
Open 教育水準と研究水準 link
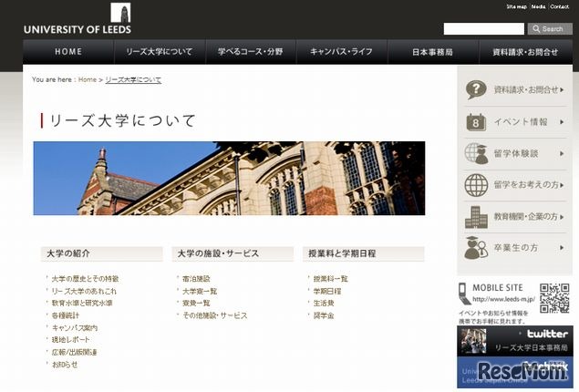coord(82,303)
